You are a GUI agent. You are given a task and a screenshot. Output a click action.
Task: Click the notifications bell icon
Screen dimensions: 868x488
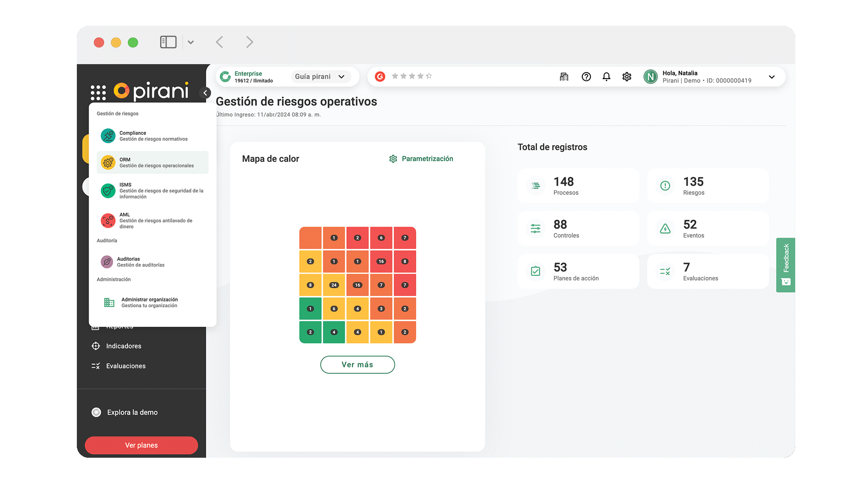click(x=606, y=77)
